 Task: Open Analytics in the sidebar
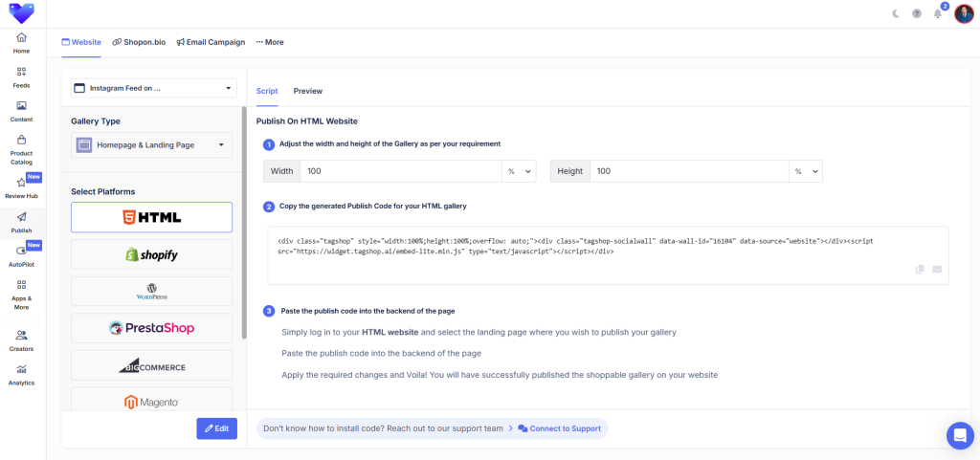click(x=21, y=375)
